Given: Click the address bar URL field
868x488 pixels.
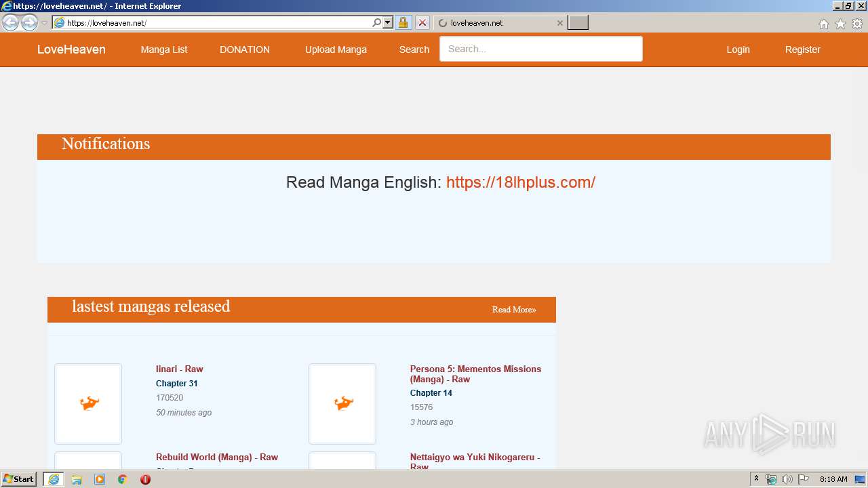Looking at the screenshot, I should pos(217,22).
